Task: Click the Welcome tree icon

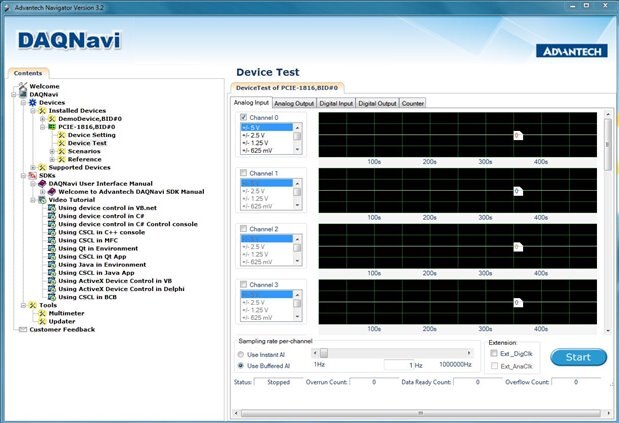Action: point(23,86)
